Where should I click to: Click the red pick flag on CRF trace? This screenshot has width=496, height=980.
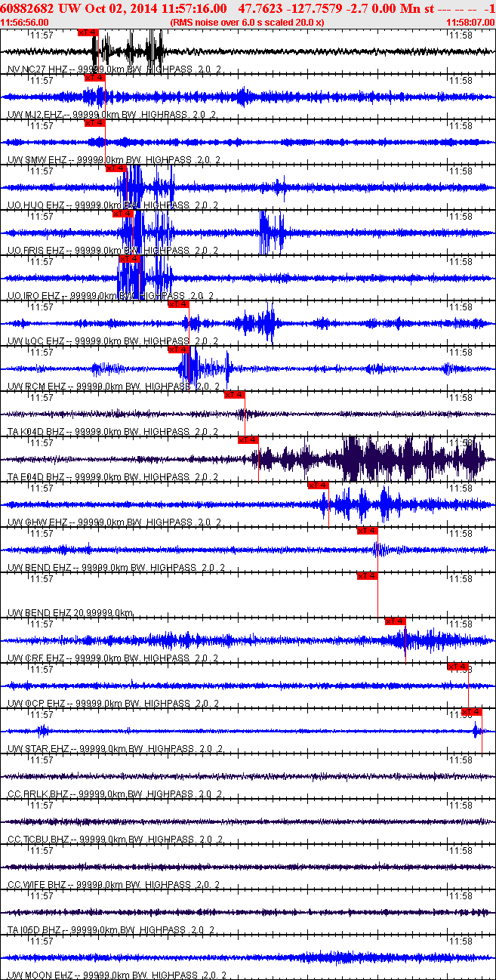click(x=395, y=621)
